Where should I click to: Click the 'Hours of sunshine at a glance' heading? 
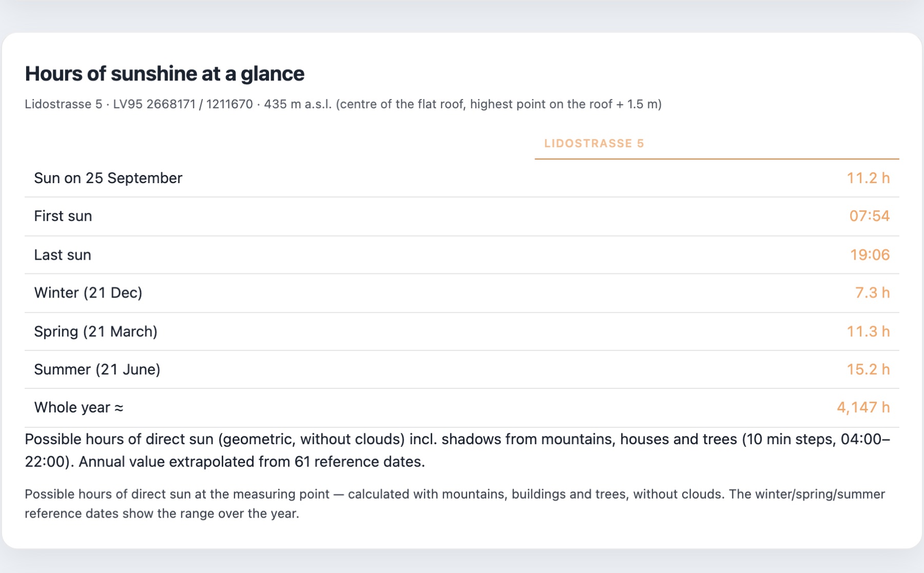tap(164, 74)
